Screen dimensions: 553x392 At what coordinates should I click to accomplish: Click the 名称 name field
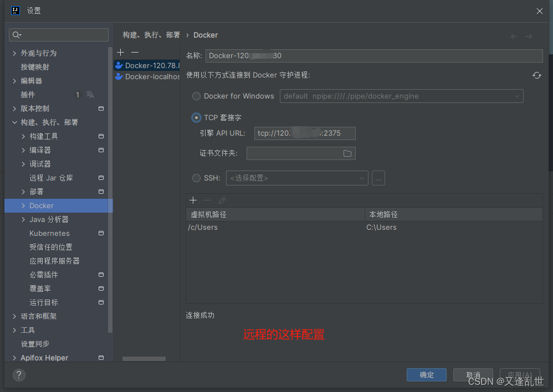374,56
